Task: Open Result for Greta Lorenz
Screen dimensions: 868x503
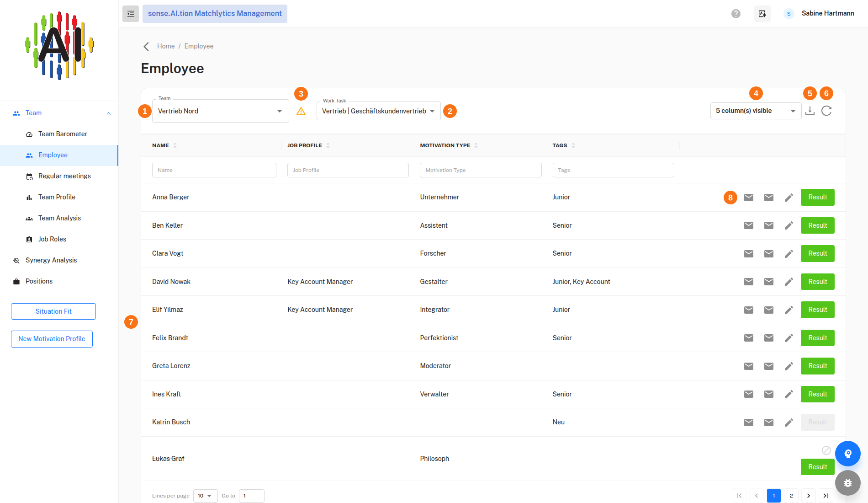Action: (x=818, y=366)
